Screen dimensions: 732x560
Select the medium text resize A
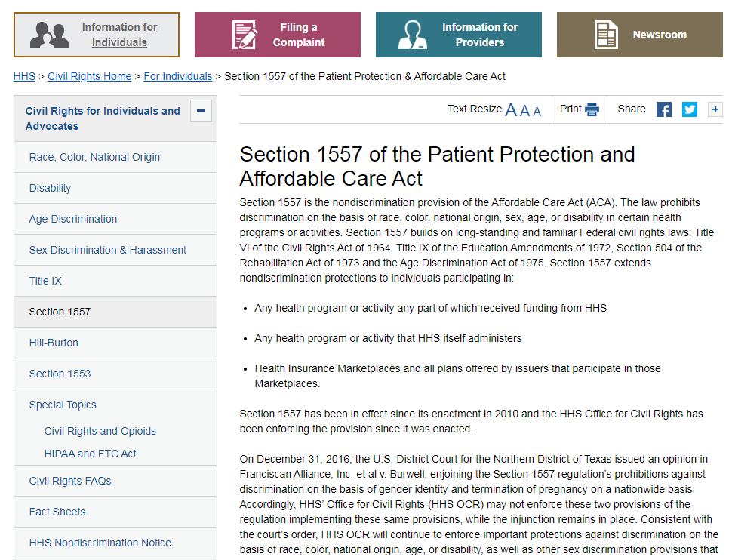tap(524, 111)
